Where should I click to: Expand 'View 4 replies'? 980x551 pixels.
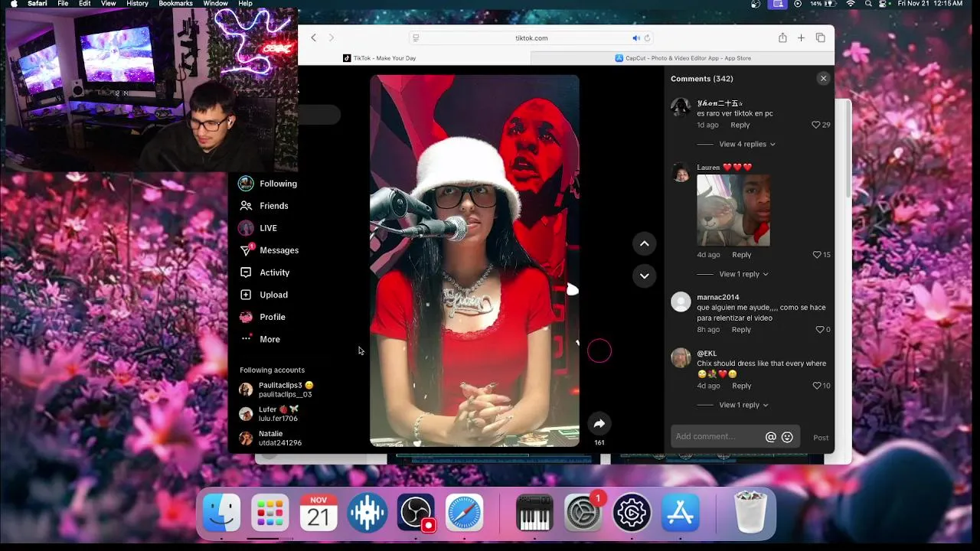(746, 144)
